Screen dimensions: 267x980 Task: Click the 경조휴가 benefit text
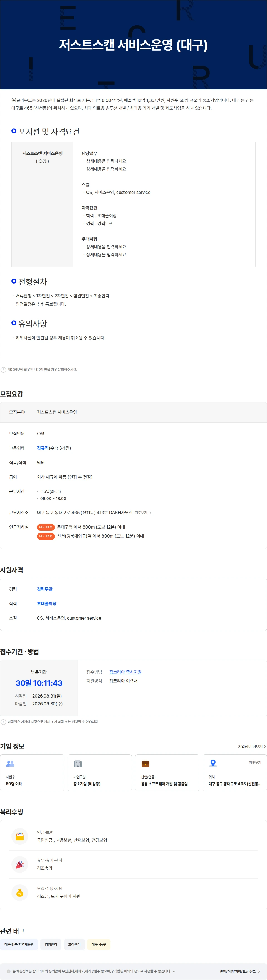[x=44, y=868]
